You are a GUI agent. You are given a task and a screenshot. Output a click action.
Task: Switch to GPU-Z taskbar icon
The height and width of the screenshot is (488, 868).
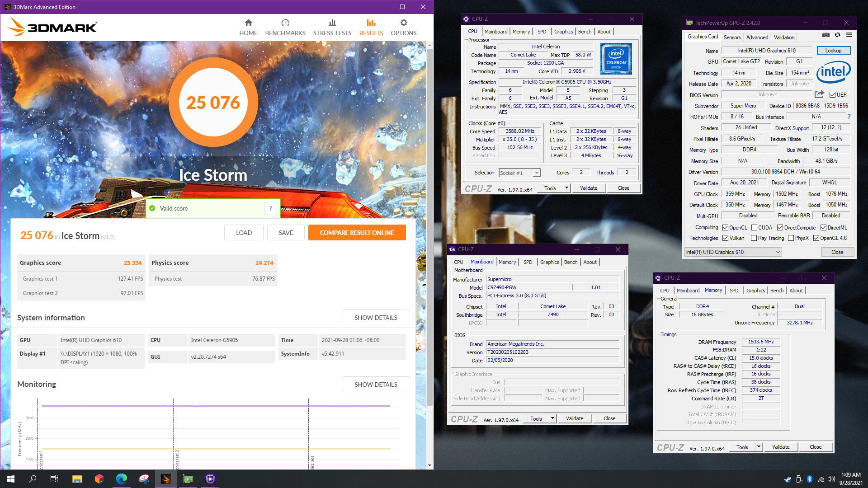click(x=188, y=479)
